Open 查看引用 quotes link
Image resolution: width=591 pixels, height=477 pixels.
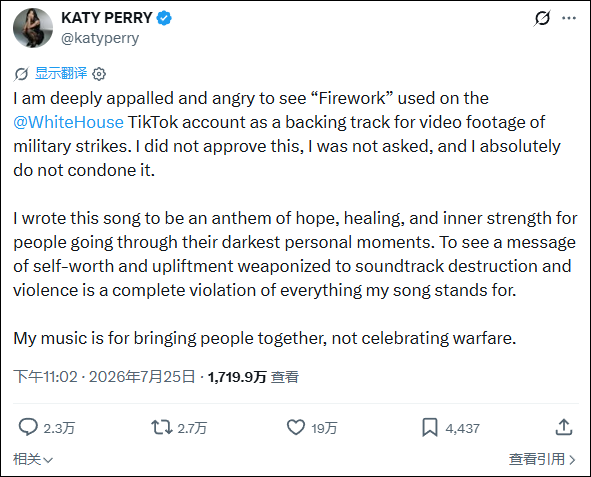pyautogui.click(x=542, y=459)
